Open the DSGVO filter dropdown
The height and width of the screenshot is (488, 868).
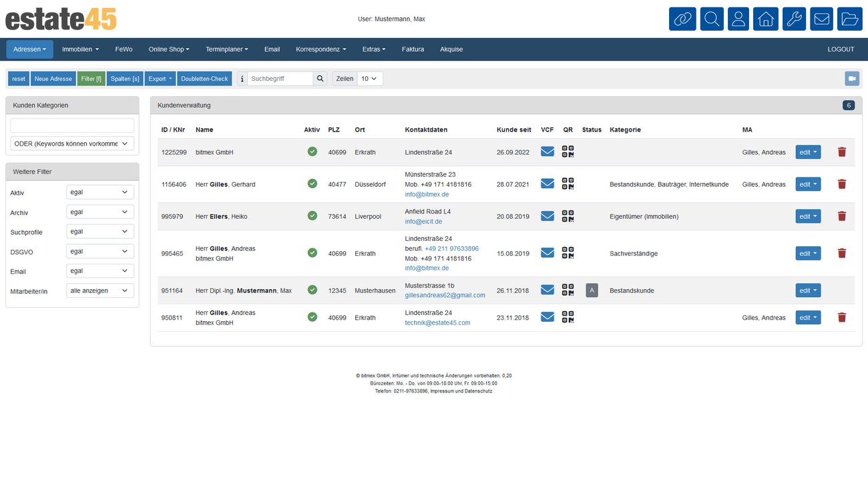click(100, 251)
